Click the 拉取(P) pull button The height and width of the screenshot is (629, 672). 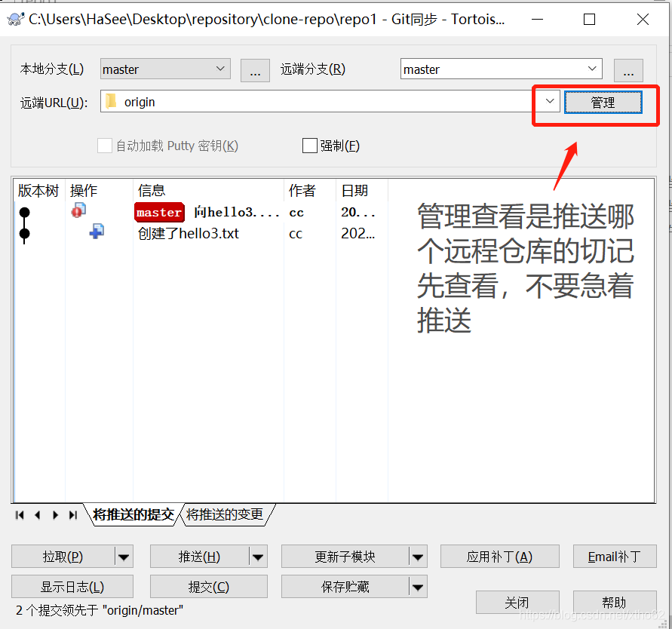pyautogui.click(x=63, y=557)
